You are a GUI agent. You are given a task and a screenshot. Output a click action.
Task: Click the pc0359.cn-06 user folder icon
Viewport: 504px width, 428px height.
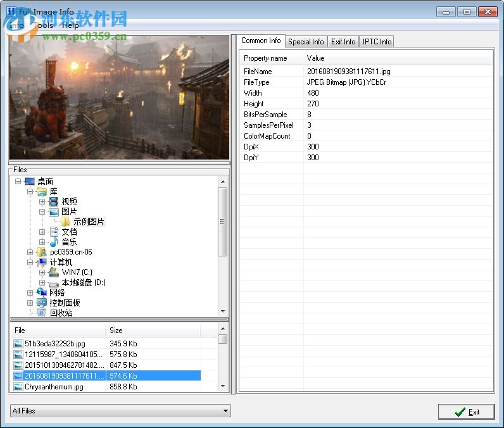(42, 252)
